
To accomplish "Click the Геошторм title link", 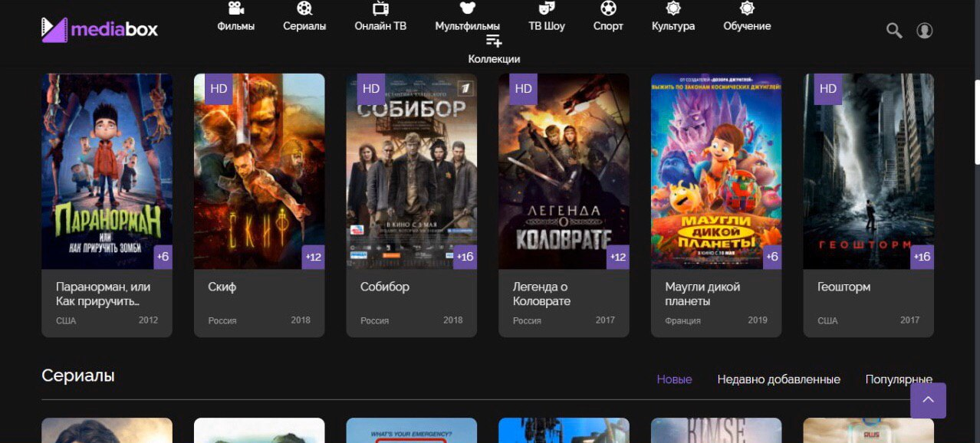I will [x=844, y=287].
